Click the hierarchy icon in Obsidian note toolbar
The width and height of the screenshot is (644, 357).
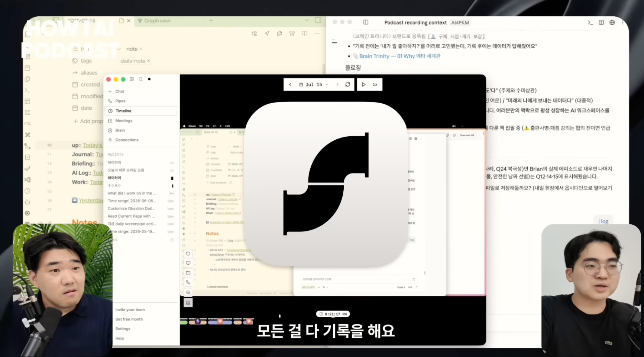pos(254,33)
